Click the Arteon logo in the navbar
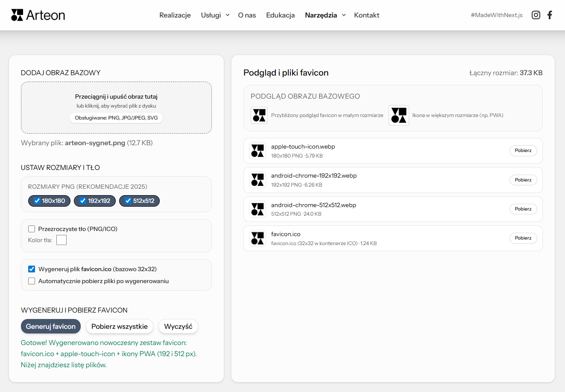The image size is (565, 392). pyautogui.click(x=38, y=15)
